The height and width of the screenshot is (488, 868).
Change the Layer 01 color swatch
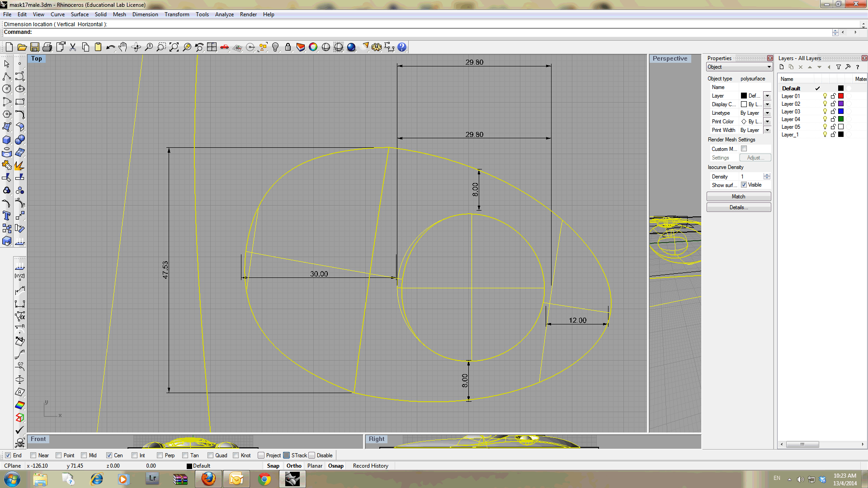pyautogui.click(x=840, y=96)
